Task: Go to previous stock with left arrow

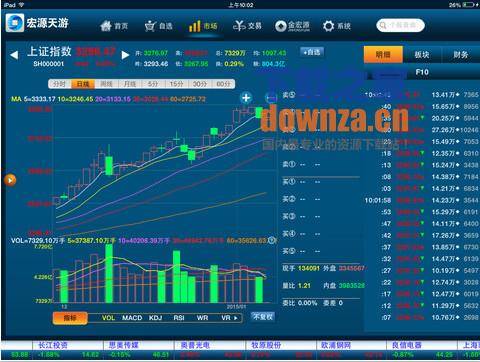Action: coord(14,55)
